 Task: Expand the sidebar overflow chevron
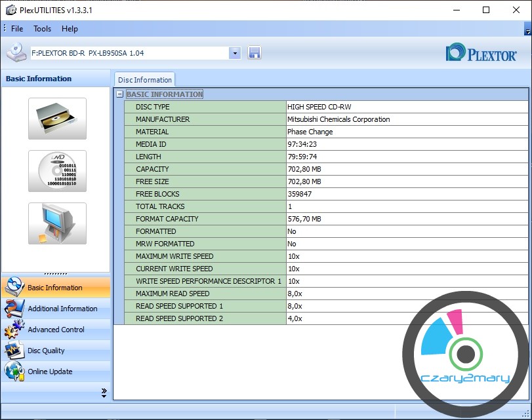click(104, 392)
